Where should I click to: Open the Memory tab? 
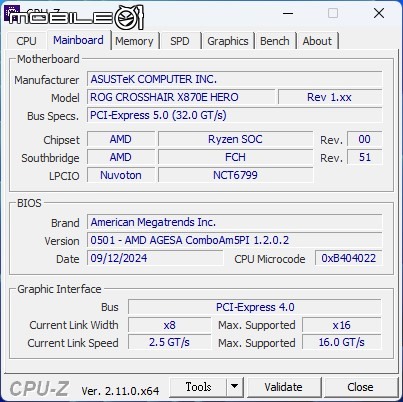click(x=134, y=41)
